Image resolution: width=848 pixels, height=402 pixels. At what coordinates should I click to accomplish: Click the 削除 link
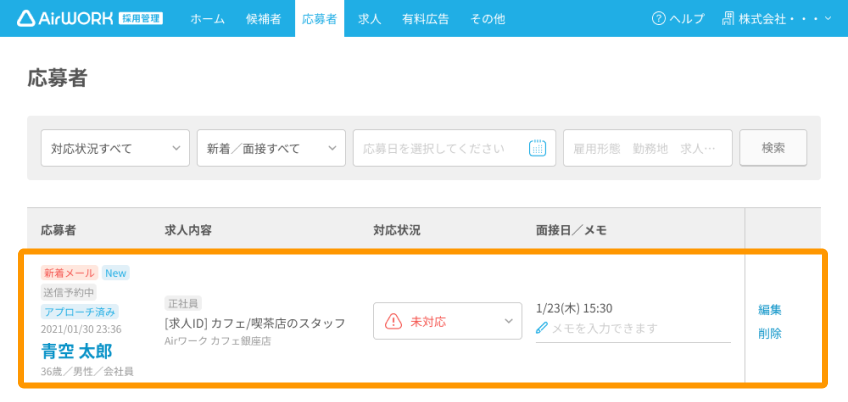click(x=770, y=333)
